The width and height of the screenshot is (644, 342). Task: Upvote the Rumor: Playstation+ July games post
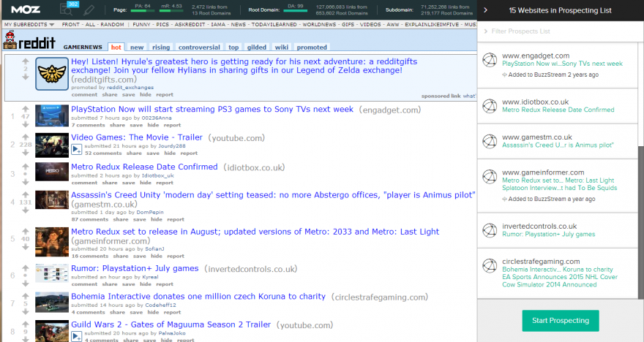[26, 267]
